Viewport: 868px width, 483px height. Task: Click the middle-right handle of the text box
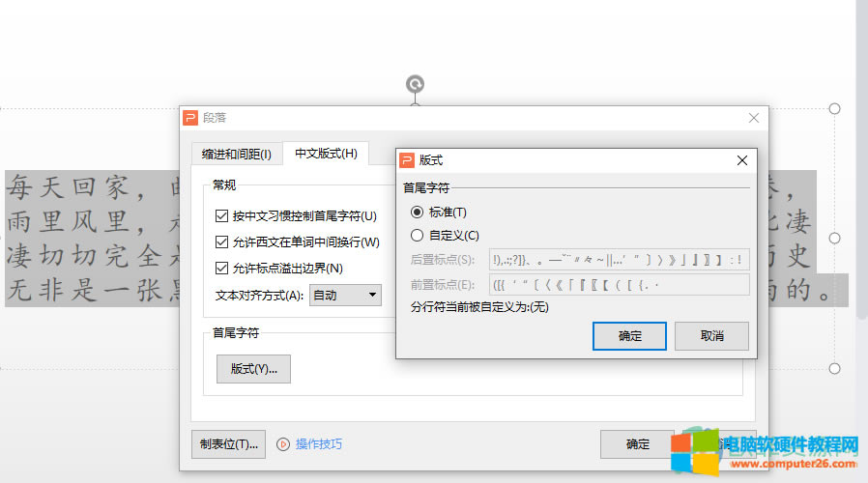(x=835, y=239)
